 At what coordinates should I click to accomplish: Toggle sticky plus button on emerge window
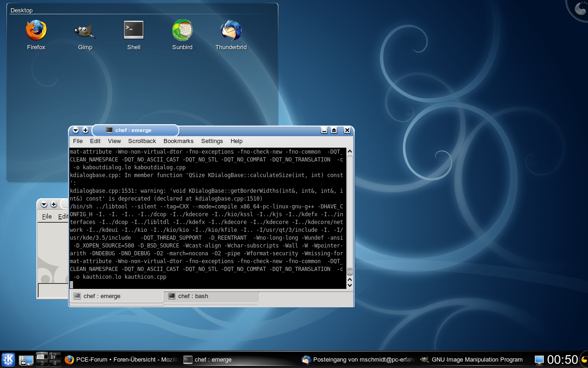tap(85, 130)
